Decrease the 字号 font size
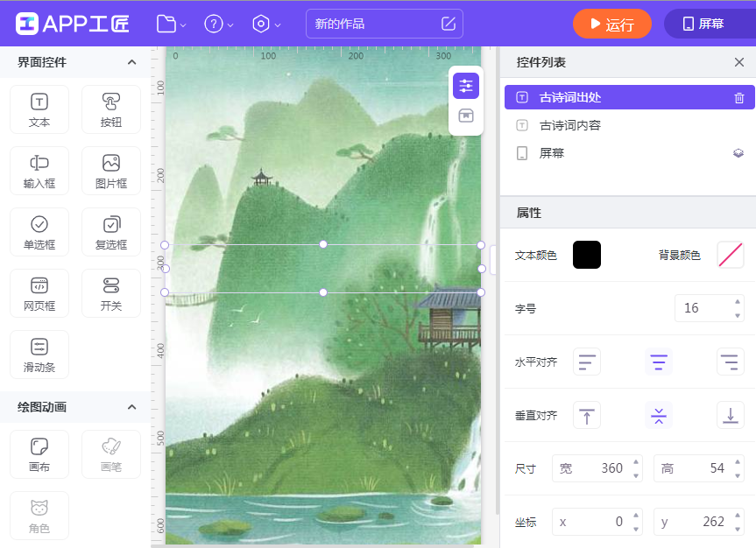 tap(738, 315)
